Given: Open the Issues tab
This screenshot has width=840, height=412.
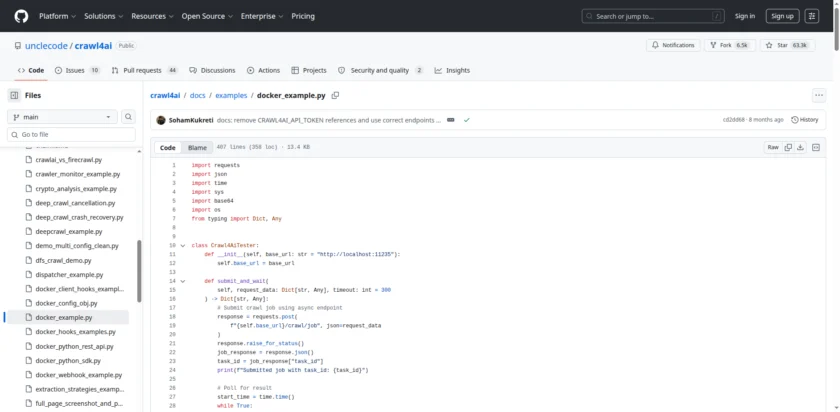Looking at the screenshot, I should tap(77, 70).
